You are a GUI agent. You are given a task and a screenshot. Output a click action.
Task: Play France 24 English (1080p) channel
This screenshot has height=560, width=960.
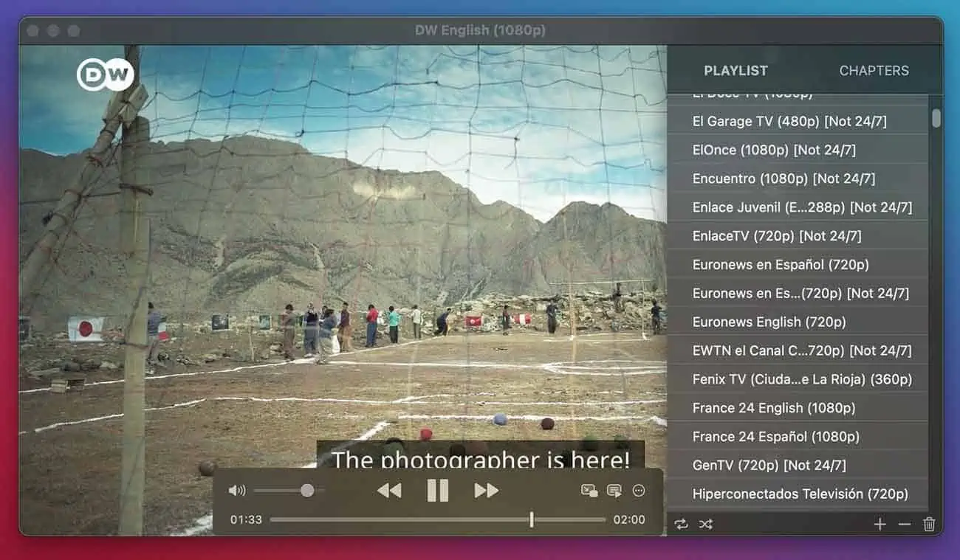pyautogui.click(x=773, y=408)
